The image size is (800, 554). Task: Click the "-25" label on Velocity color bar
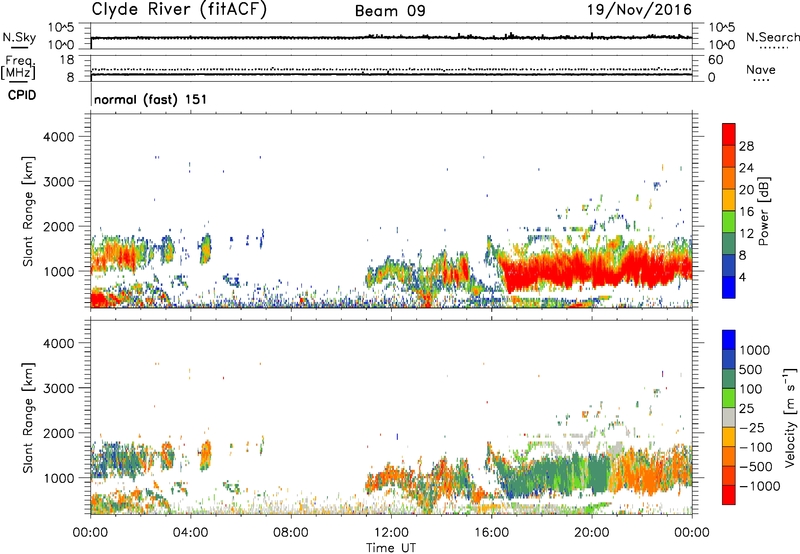(x=752, y=427)
